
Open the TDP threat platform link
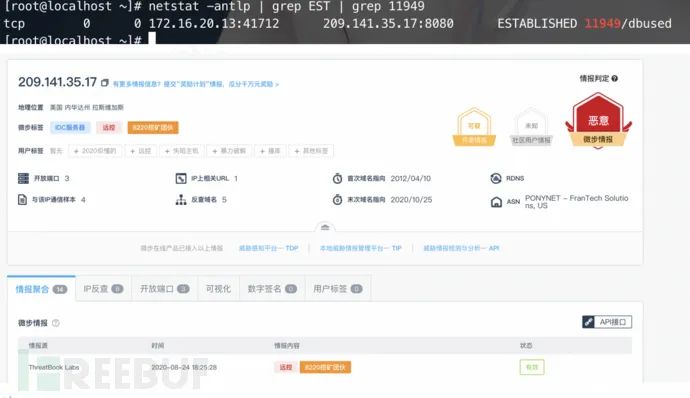click(268, 248)
